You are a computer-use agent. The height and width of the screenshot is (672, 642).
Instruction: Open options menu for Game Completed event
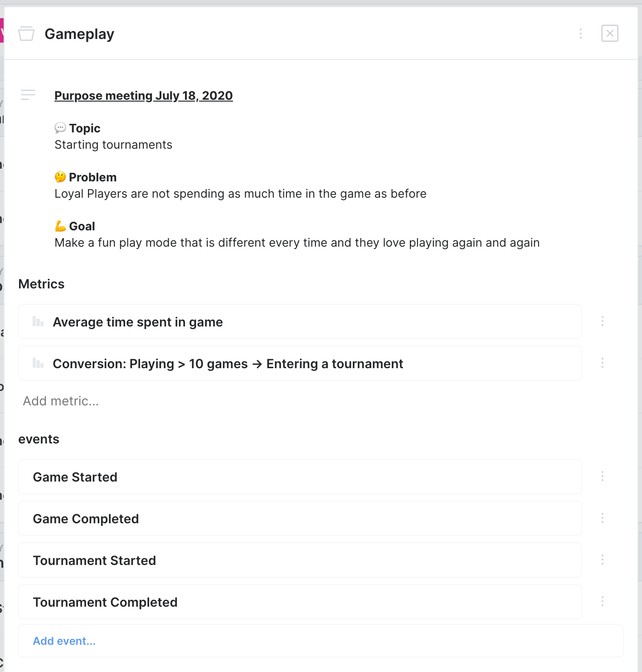coord(603,518)
